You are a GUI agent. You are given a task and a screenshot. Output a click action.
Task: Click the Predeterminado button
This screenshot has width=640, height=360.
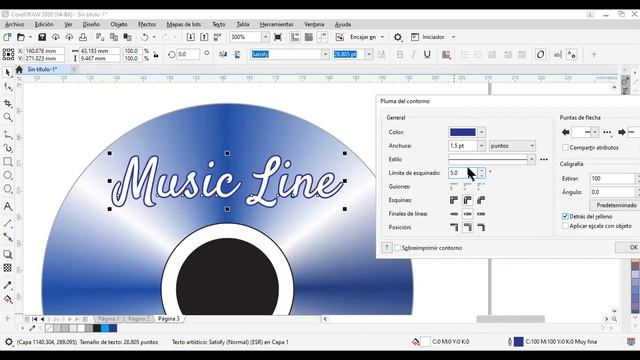[x=615, y=205]
